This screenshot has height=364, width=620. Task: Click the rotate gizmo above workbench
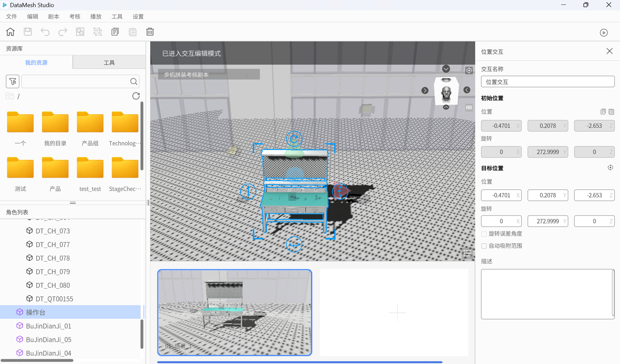click(x=294, y=139)
